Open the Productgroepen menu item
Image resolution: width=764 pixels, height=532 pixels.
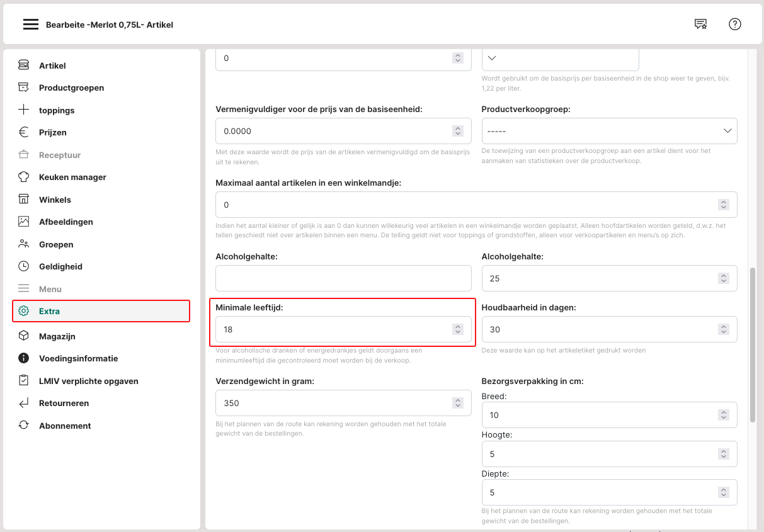point(71,88)
